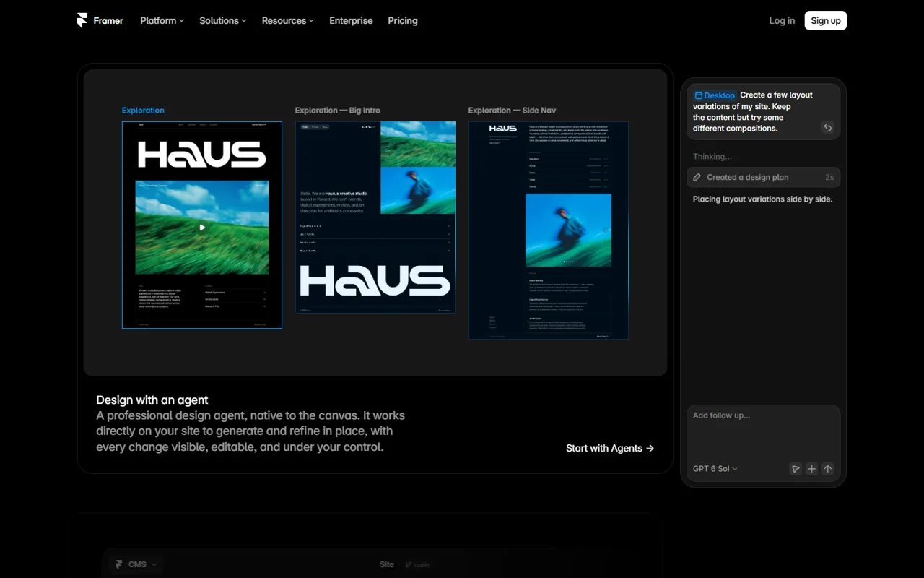Select the Exploration layout thumbnail

click(x=202, y=225)
